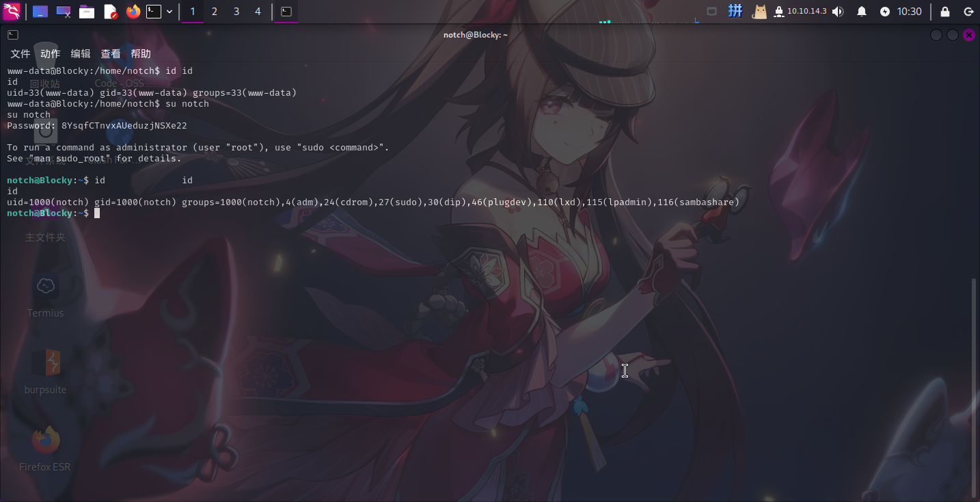Click the terminal cursor at last prompt

[97, 213]
